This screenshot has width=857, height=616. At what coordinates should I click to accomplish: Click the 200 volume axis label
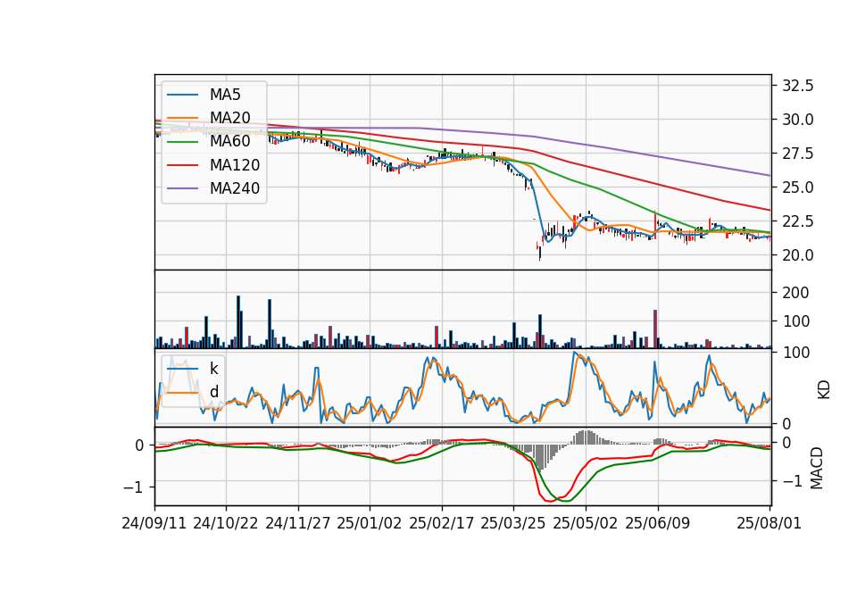coord(795,293)
